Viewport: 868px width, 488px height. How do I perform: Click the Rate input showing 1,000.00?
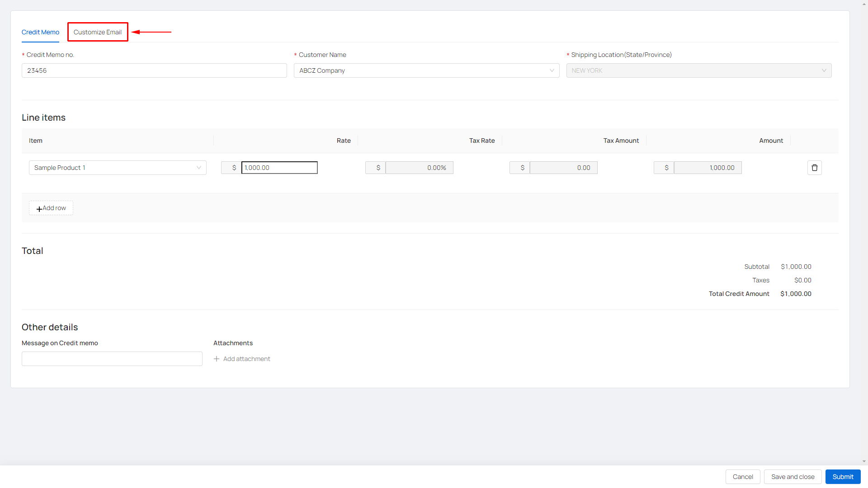tap(279, 168)
